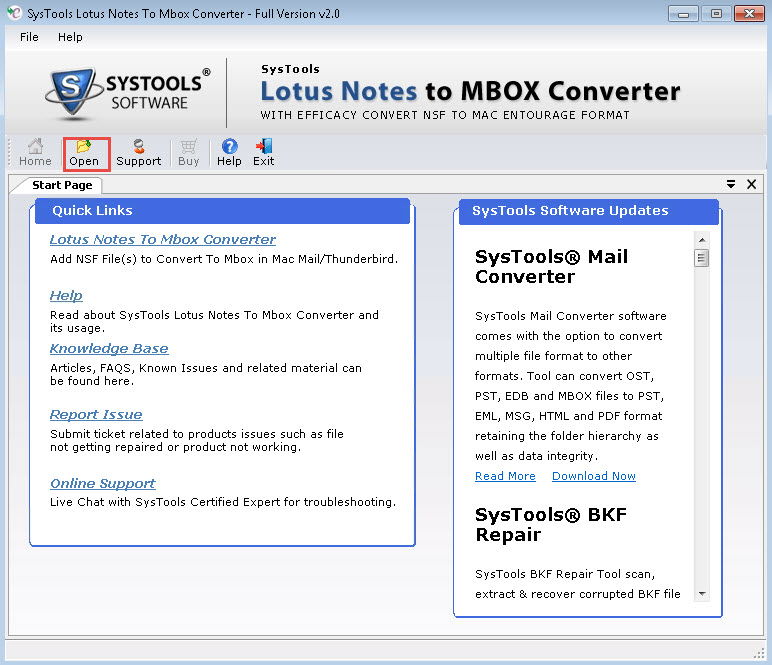The width and height of the screenshot is (772, 665).
Task: Click the Support toolbar icon
Action: 138,153
